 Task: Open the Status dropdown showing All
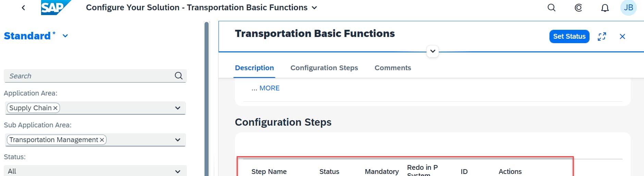[177, 171]
